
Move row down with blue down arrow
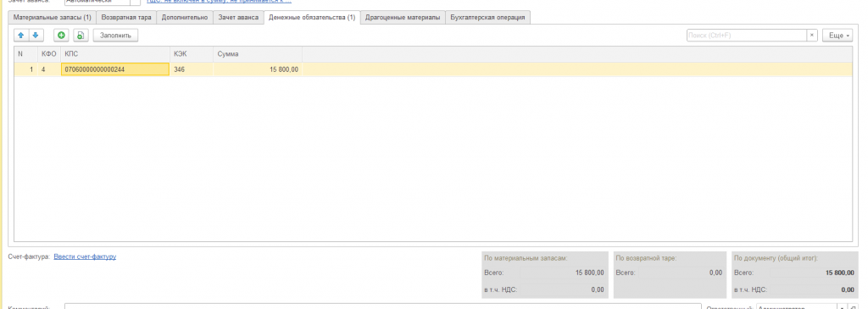(x=36, y=36)
